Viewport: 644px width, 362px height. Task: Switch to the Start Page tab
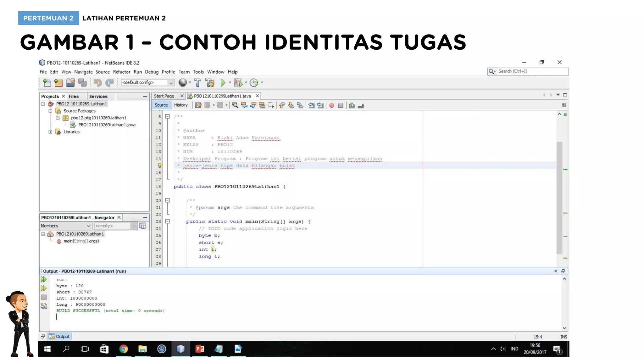(164, 96)
